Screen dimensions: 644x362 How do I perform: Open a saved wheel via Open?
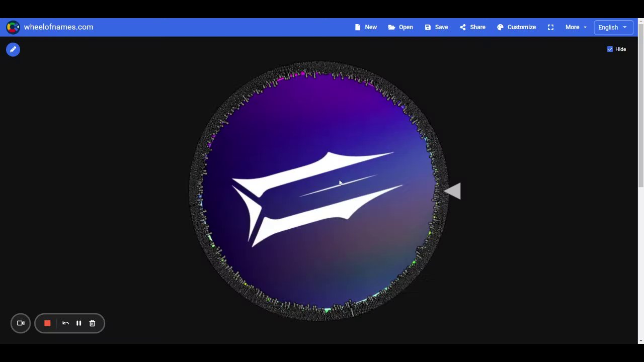(400, 27)
